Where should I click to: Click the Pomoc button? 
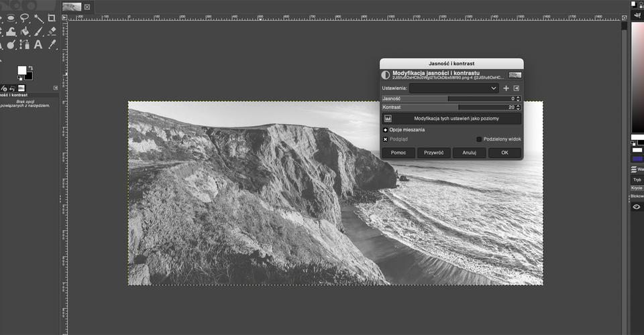398,153
